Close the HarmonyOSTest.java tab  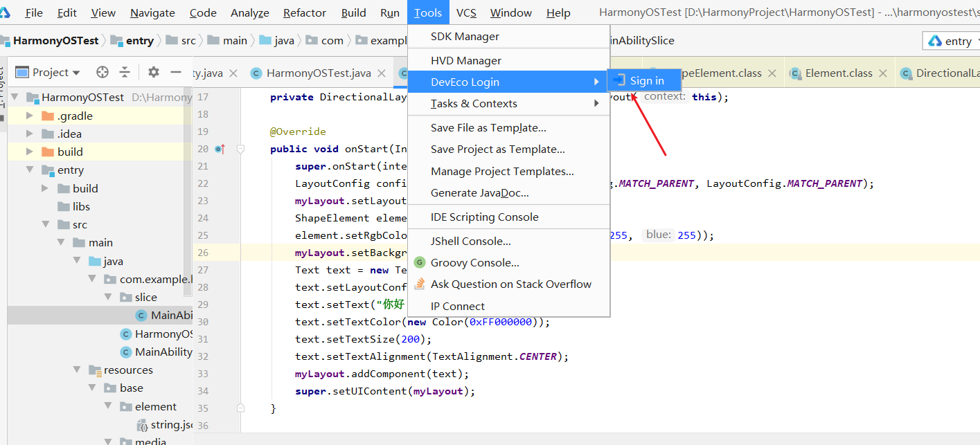point(382,73)
